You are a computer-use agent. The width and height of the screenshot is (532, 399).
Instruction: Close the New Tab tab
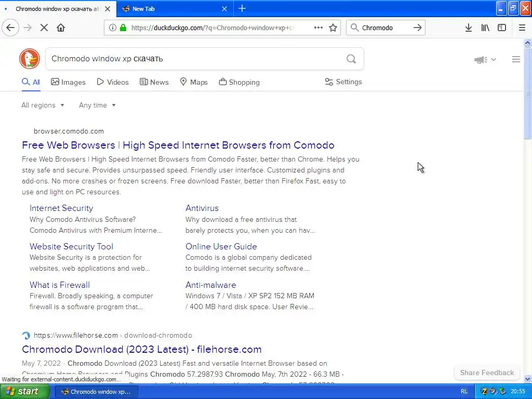pyautogui.click(x=224, y=9)
